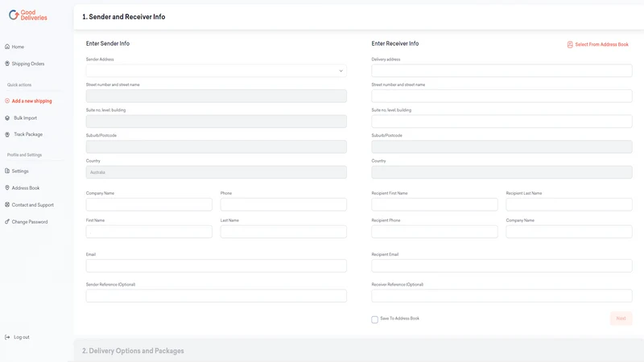Focus receiver Street number and street name field
644x362 pixels.
pos(502,96)
